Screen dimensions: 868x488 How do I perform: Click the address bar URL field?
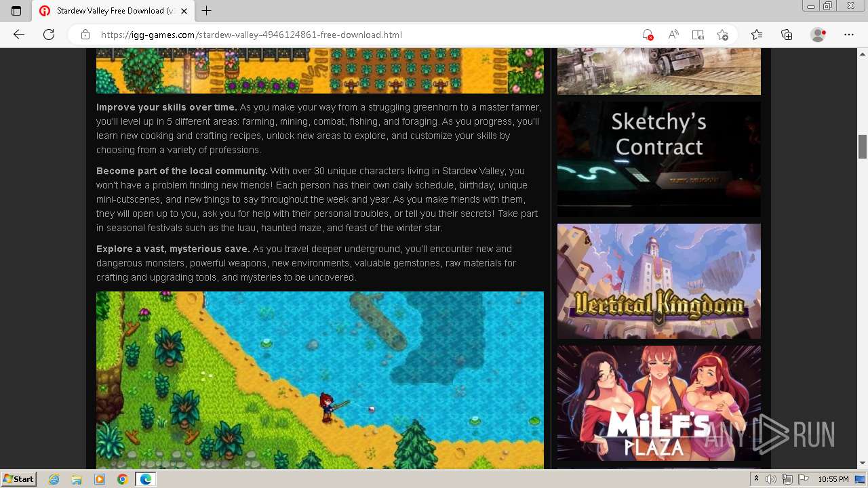(x=366, y=35)
